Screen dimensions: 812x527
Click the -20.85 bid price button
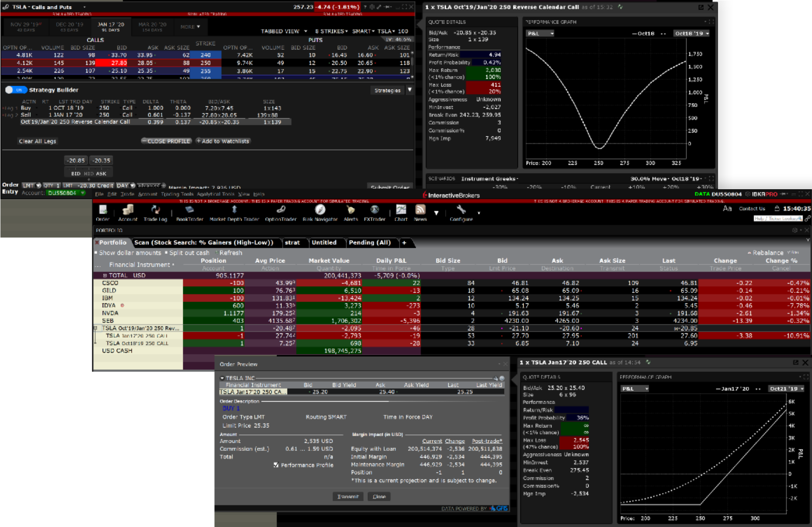[x=76, y=160]
